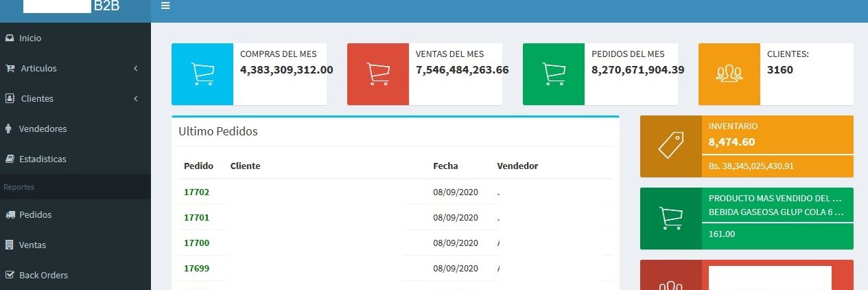Viewport: 868px width, 290px height.
Task: Click the Articulos cart icon in sidebar
Action: point(10,68)
